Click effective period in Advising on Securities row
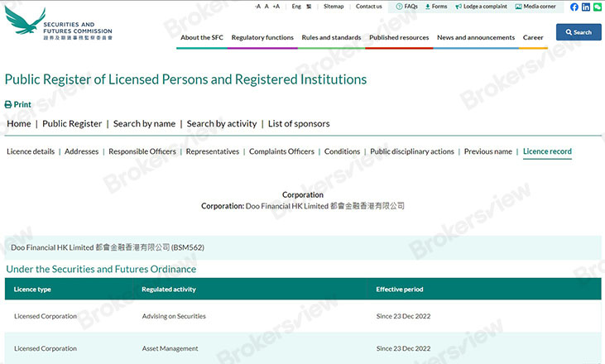 403,316
